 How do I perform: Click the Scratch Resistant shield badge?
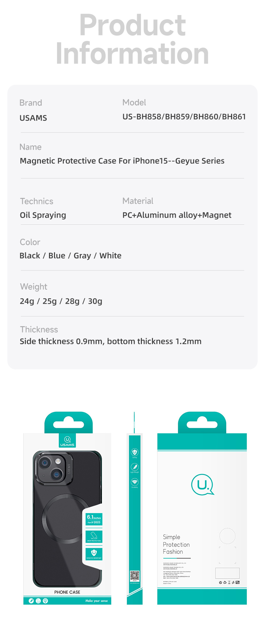94,554
